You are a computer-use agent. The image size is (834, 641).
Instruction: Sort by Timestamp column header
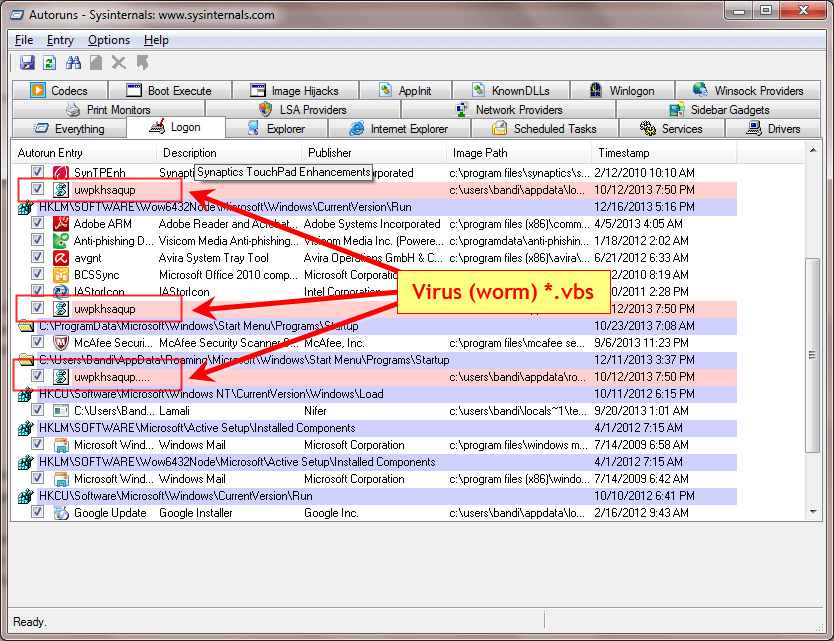coord(664,153)
